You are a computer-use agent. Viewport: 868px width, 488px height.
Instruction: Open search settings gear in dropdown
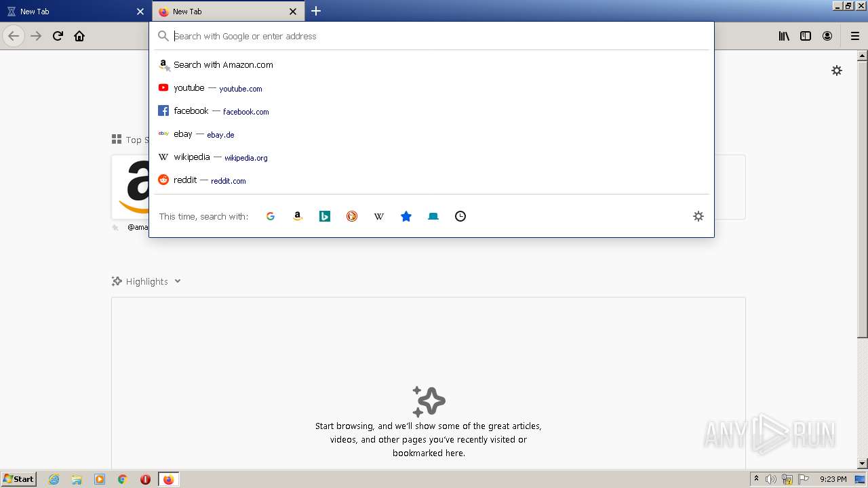pos(698,216)
